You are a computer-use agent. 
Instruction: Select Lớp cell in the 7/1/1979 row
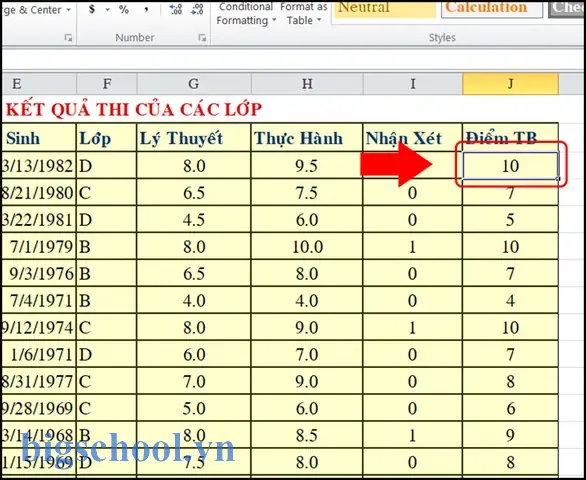tap(107, 246)
